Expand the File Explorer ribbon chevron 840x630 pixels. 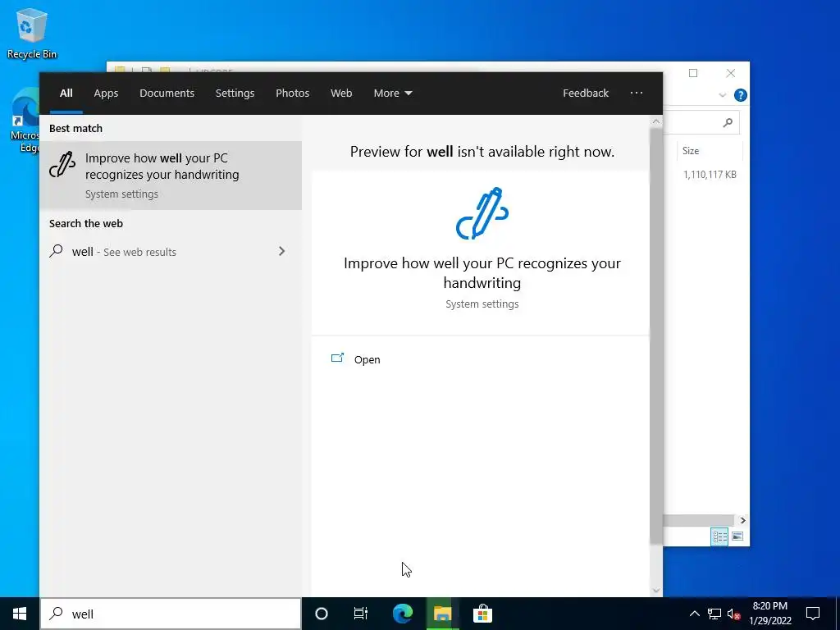click(x=722, y=95)
